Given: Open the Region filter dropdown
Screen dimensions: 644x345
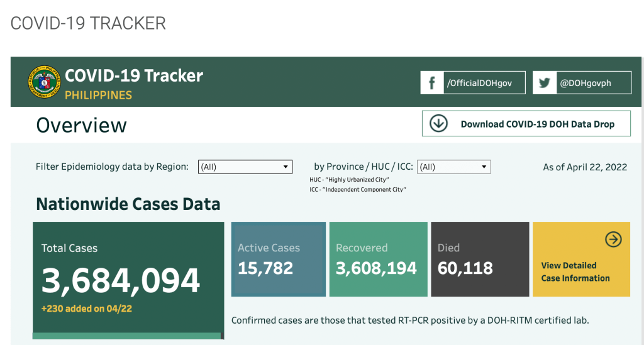Looking at the screenshot, I should 245,167.
